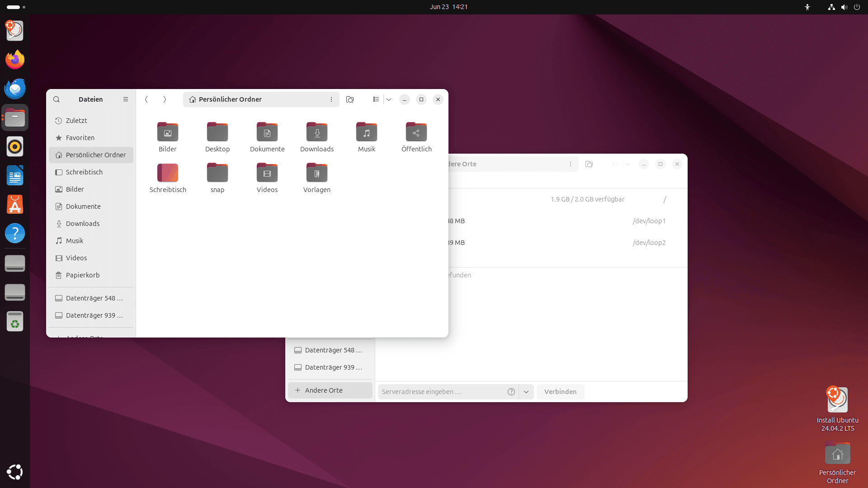Go forward with the right arrow button

165,99
